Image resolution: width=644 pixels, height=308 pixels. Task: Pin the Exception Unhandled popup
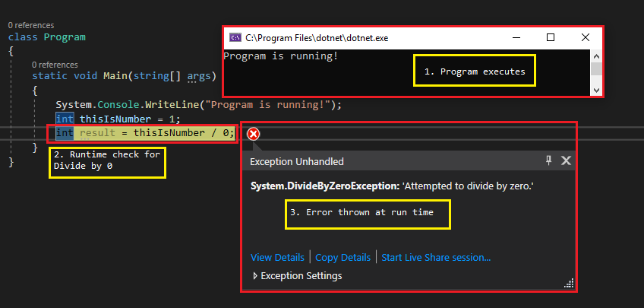point(549,160)
